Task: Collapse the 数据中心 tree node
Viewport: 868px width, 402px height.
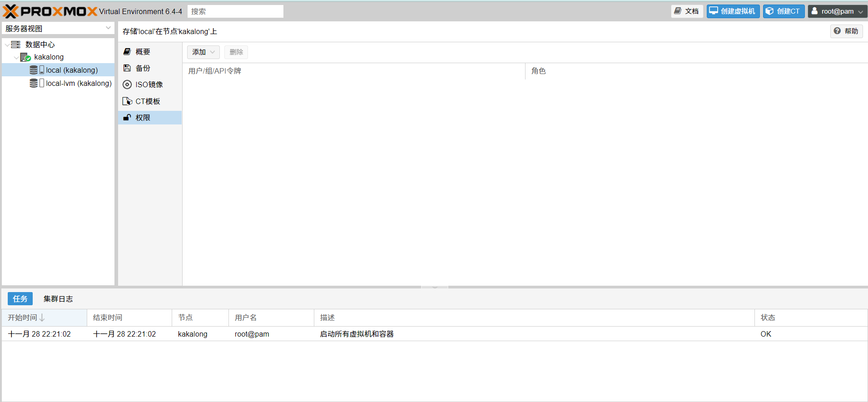Action: 7,45
